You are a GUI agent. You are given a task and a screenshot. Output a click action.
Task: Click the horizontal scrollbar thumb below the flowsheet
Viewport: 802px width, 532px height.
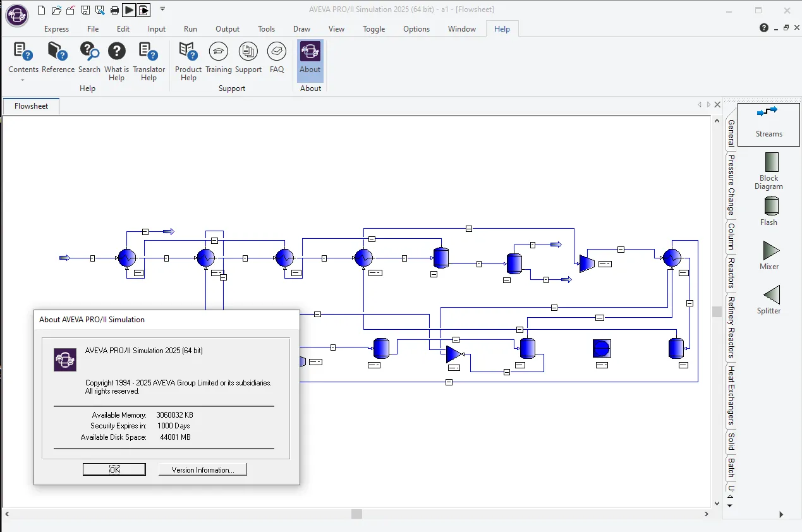357,514
